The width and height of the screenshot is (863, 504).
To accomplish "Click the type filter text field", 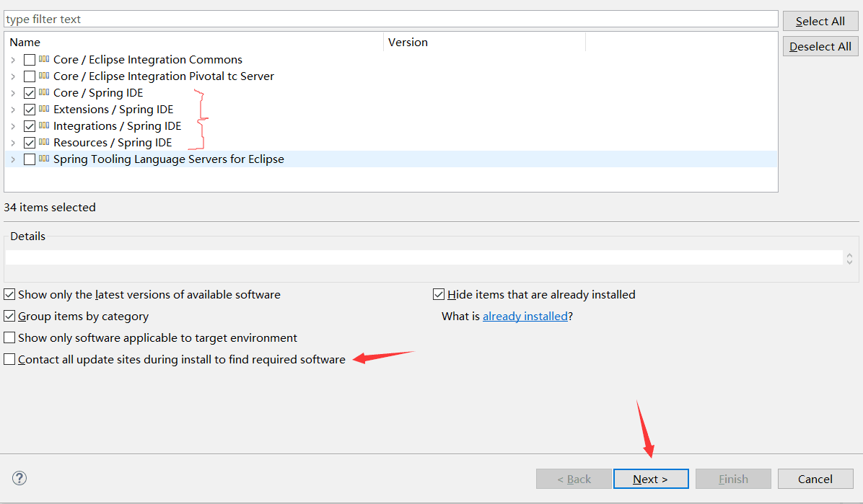I will 391,19.
